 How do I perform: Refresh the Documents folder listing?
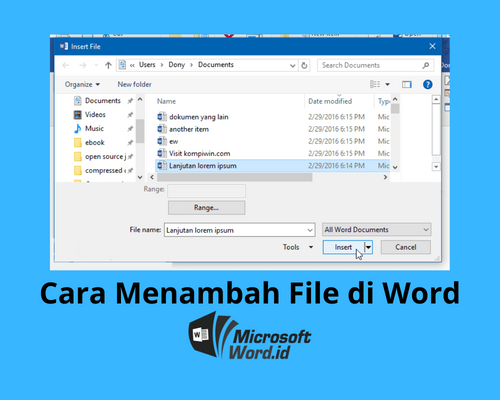[304, 65]
